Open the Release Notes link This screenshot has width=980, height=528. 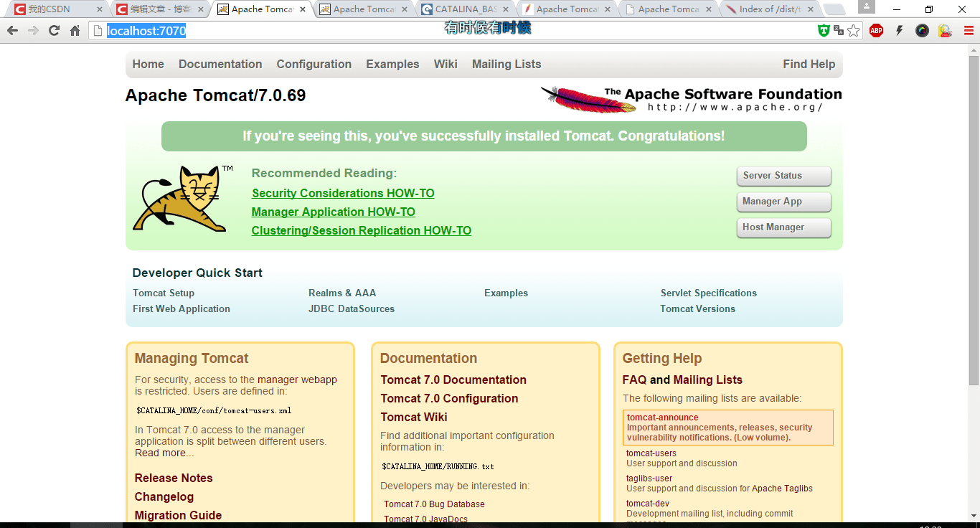click(x=174, y=478)
